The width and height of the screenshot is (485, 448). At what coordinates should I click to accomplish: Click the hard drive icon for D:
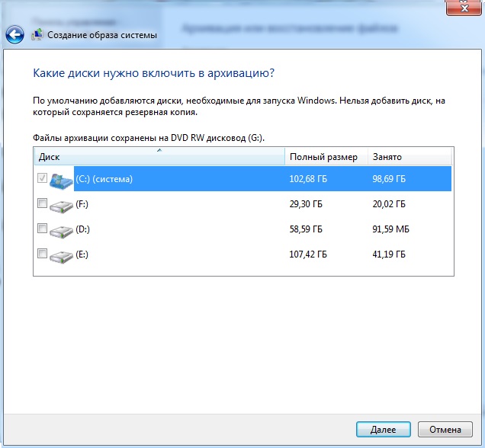61,232
